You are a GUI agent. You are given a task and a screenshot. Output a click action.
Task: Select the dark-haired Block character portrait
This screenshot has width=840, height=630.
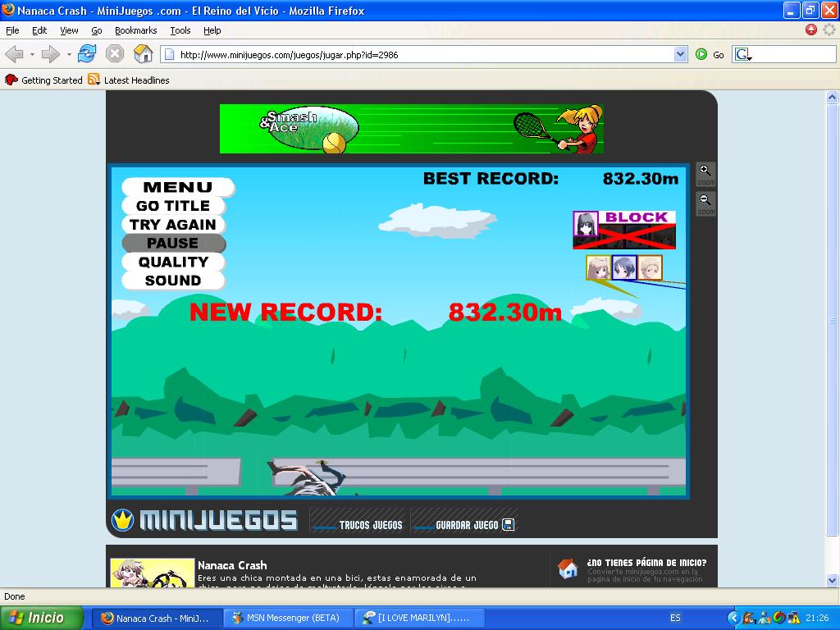[x=586, y=223]
